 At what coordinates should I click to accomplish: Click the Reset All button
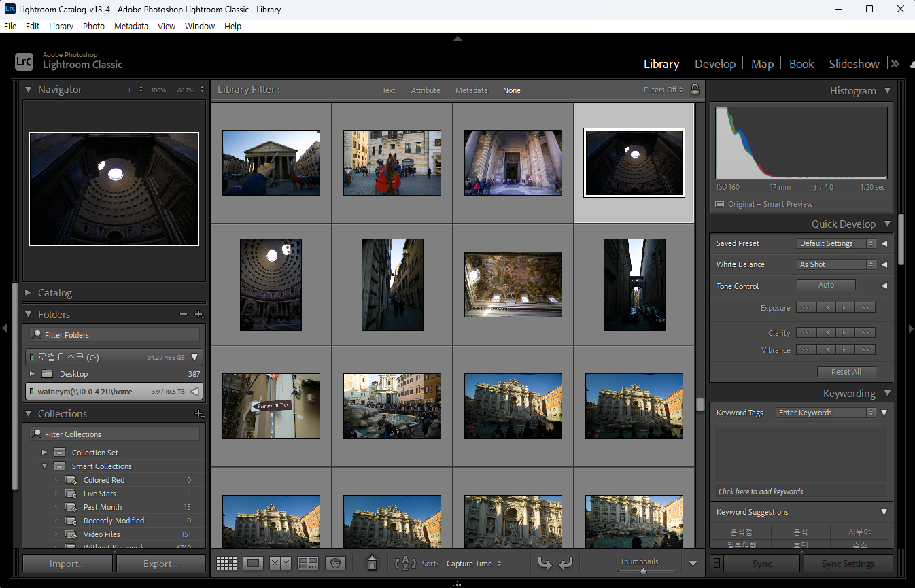coord(846,372)
